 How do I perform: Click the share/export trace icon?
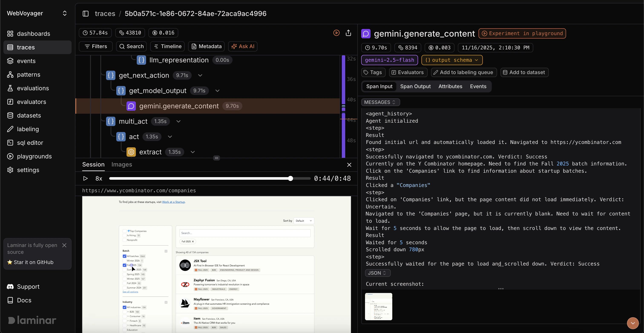tap(348, 33)
